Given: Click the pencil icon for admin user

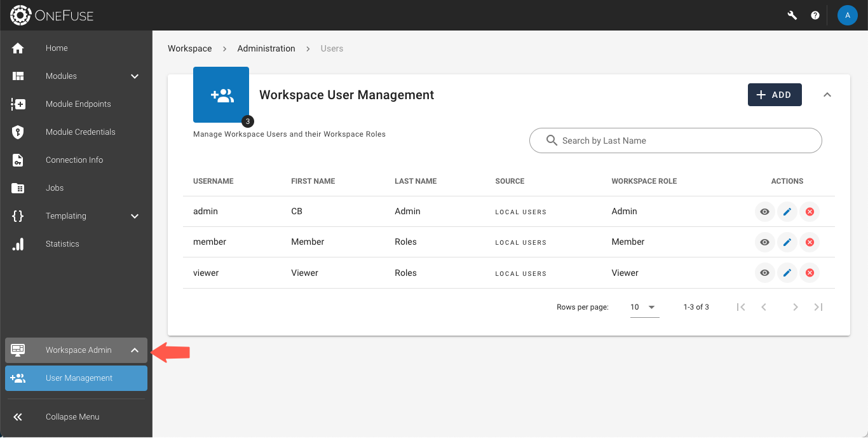Looking at the screenshot, I should click(787, 212).
